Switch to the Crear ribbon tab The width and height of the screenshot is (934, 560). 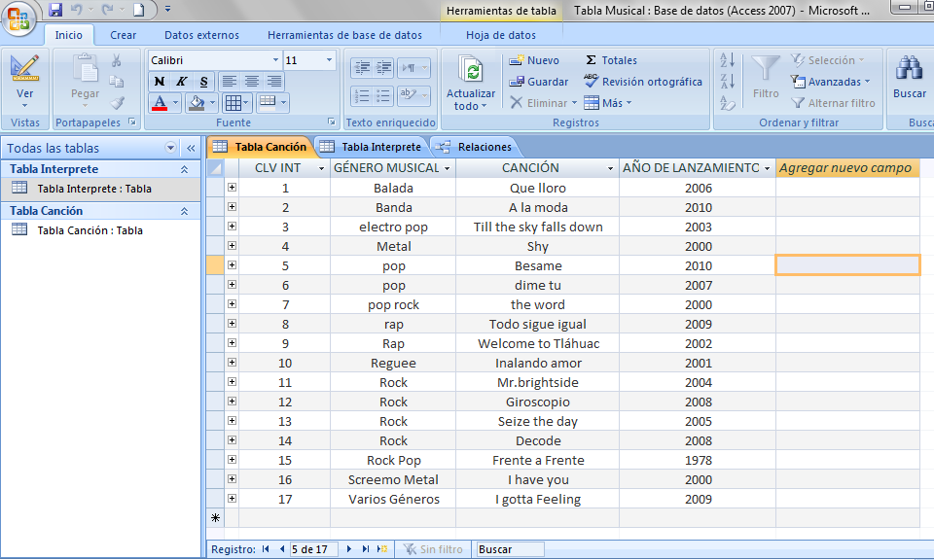coord(124,34)
